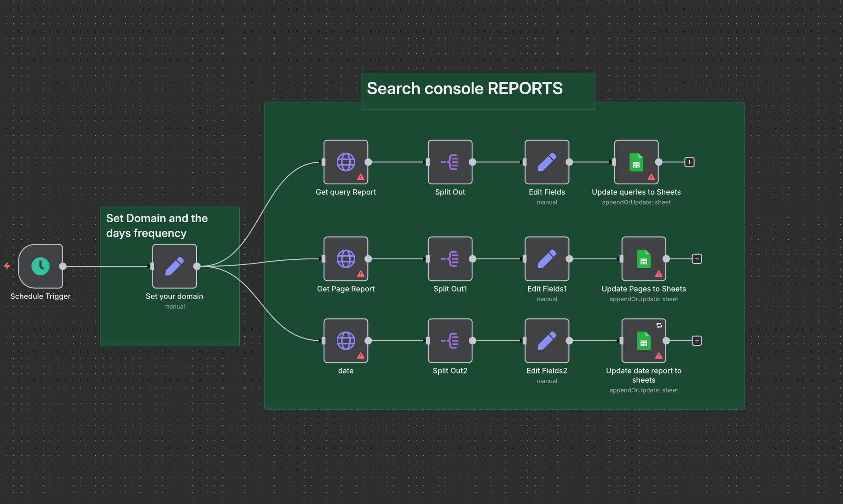Open the Split Out2 node
The height and width of the screenshot is (504, 843).
point(450,341)
